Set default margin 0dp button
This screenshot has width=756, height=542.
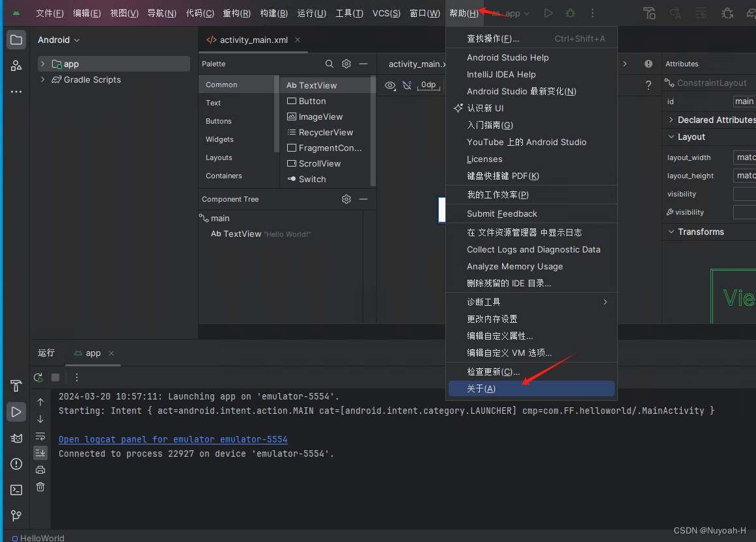pos(428,85)
